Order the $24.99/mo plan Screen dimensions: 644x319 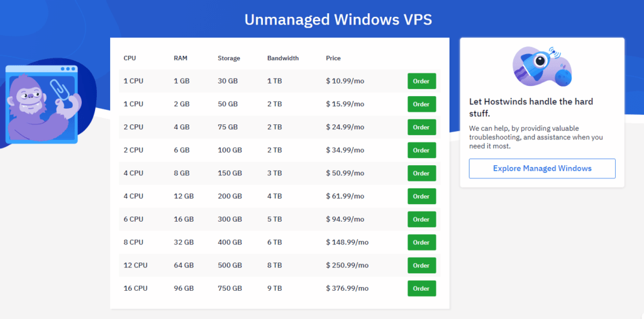point(421,127)
